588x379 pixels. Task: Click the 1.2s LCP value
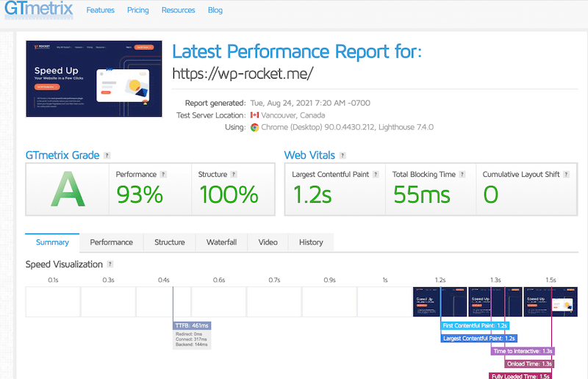pyautogui.click(x=312, y=195)
